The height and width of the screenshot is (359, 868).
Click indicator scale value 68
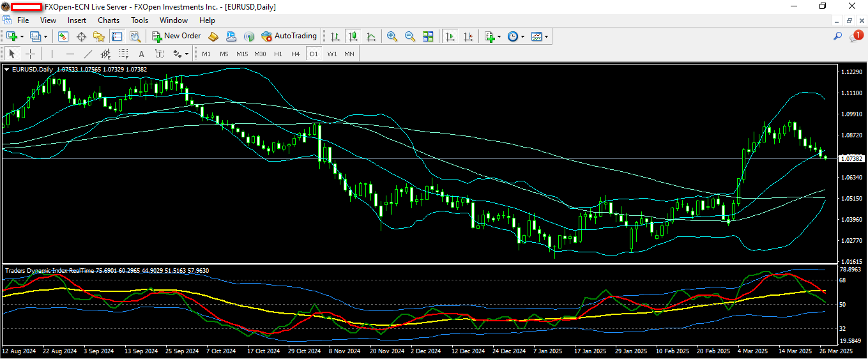point(843,280)
